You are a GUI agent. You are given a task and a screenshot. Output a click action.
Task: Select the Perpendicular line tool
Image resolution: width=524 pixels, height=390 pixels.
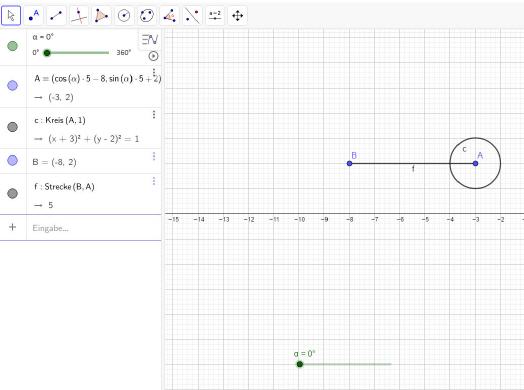point(79,15)
